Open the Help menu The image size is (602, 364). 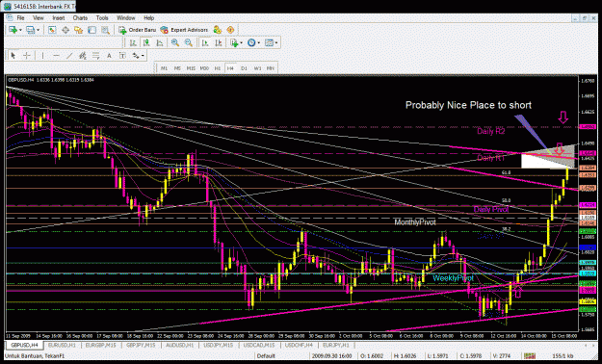coord(149,18)
